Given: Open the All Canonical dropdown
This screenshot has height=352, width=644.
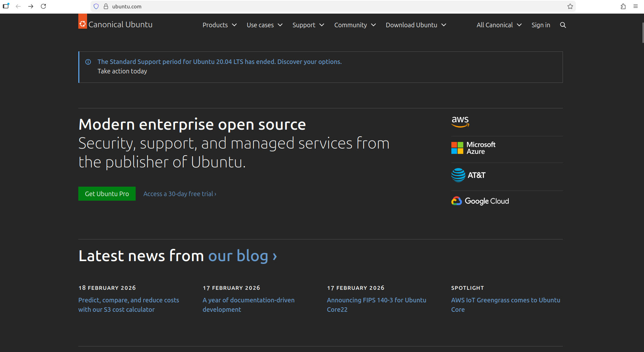Looking at the screenshot, I should click(x=499, y=25).
